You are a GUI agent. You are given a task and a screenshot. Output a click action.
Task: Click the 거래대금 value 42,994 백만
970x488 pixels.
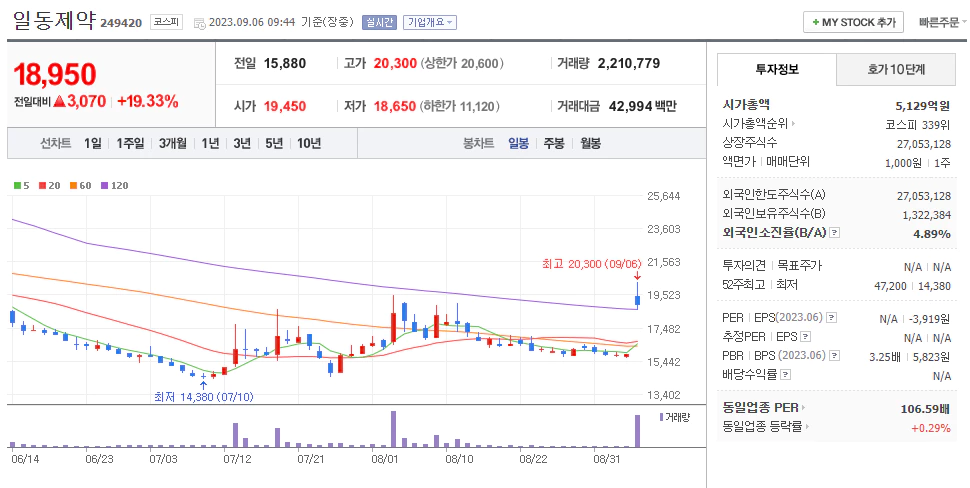(x=643, y=106)
